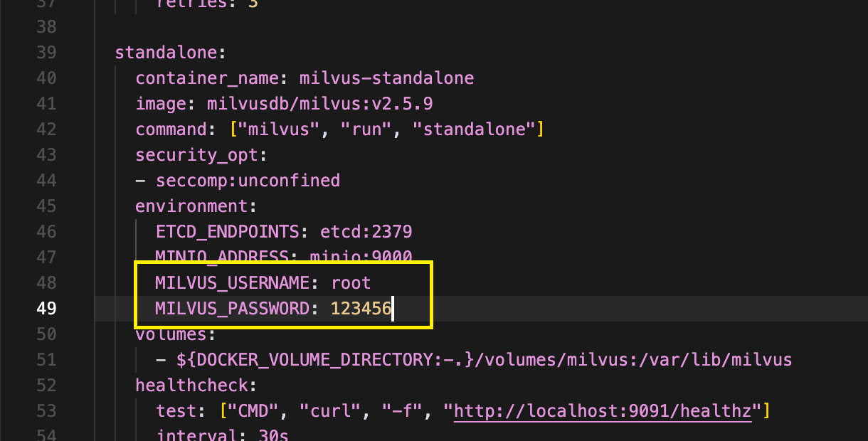The image size is (868, 441).
Task: Click the active line number 49
Action: (46, 308)
